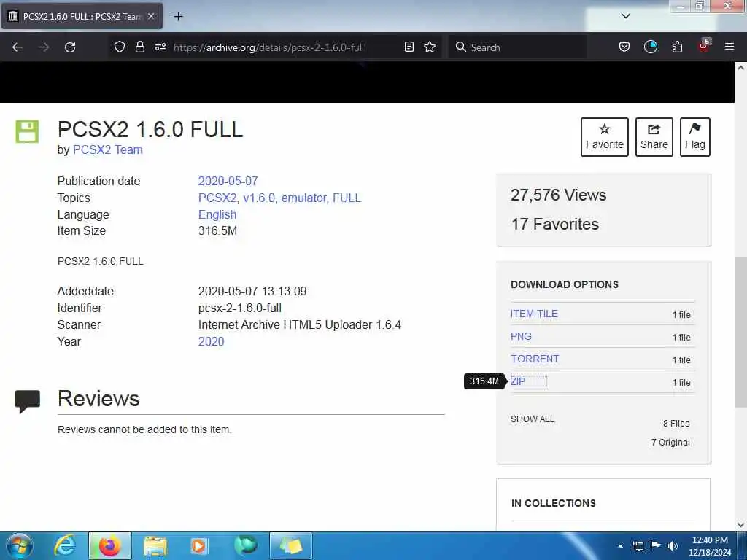747x560 pixels.
Task: Click the Reviews speech bubble icon
Action: click(x=27, y=401)
